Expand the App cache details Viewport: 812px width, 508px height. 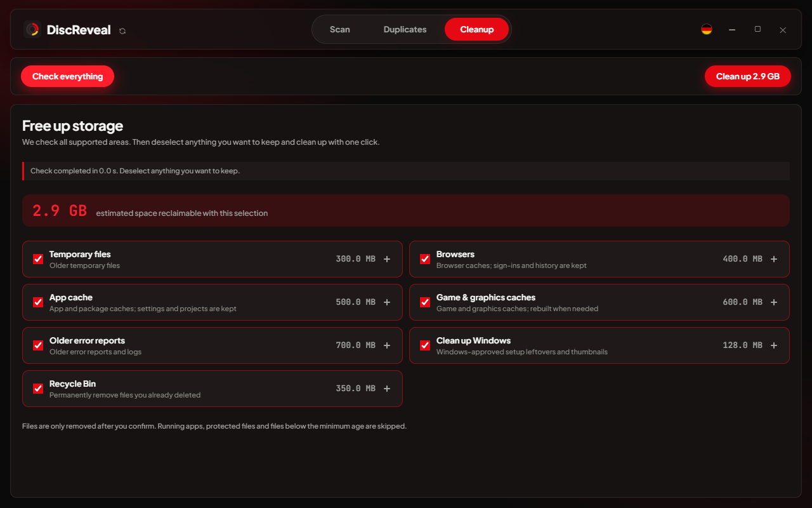pos(387,302)
